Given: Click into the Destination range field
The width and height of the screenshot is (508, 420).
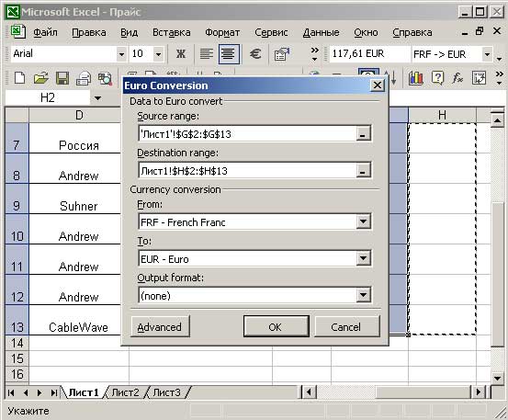Looking at the screenshot, I should (x=247, y=170).
